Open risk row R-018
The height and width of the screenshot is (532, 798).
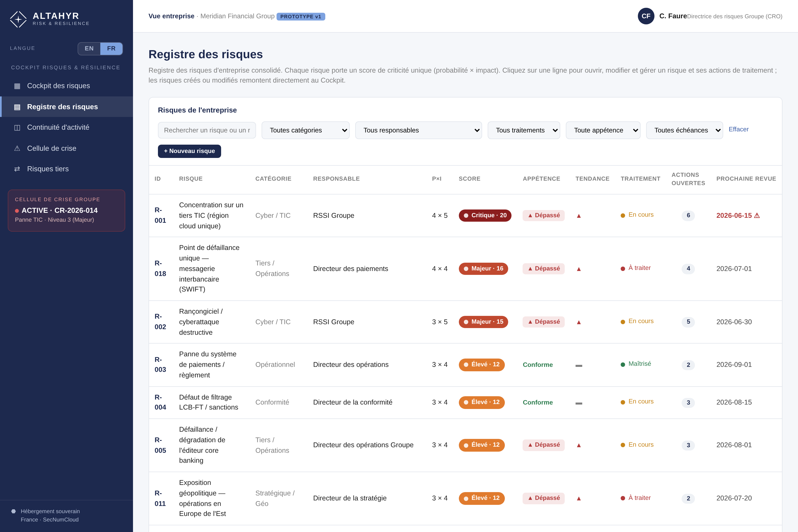point(465,269)
